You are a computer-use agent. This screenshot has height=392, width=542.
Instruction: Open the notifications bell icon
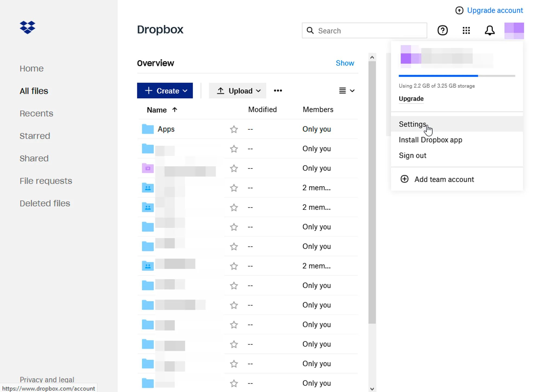tap(489, 30)
